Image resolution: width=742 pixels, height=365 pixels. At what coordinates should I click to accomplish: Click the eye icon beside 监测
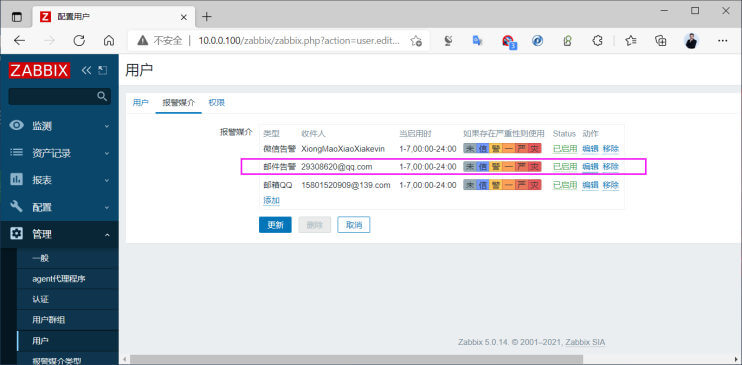17,125
